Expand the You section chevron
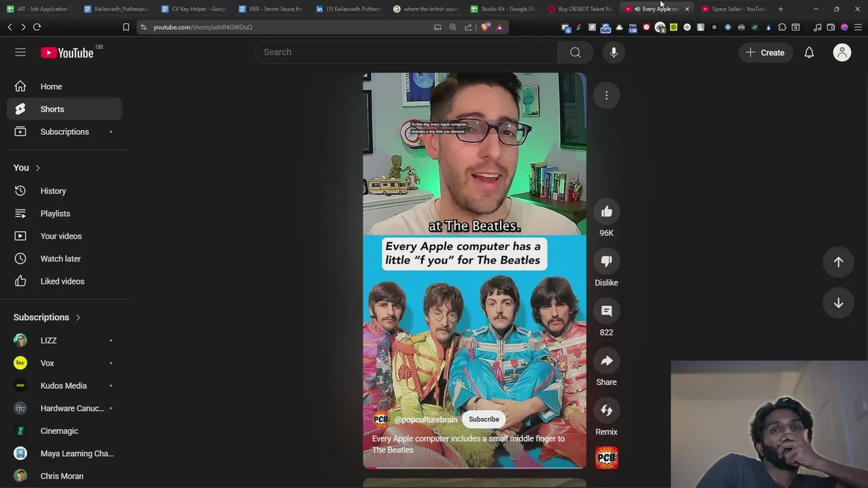This screenshot has width=868, height=488. 38,168
